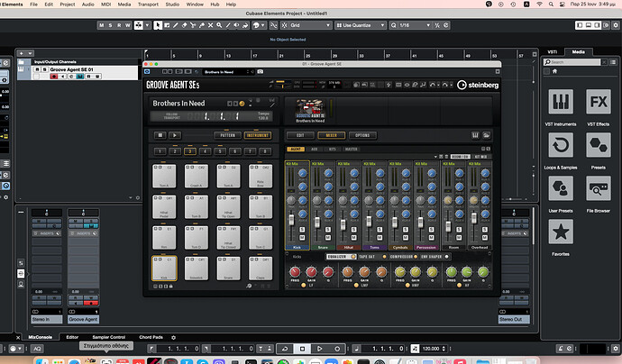Solo the Kick mixer channel
The height and width of the screenshot is (364, 622).
302,230
